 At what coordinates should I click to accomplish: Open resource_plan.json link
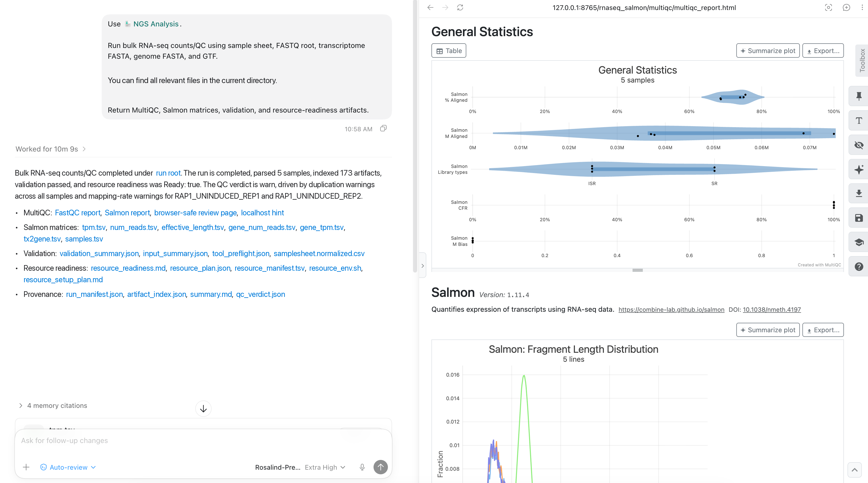tap(200, 268)
